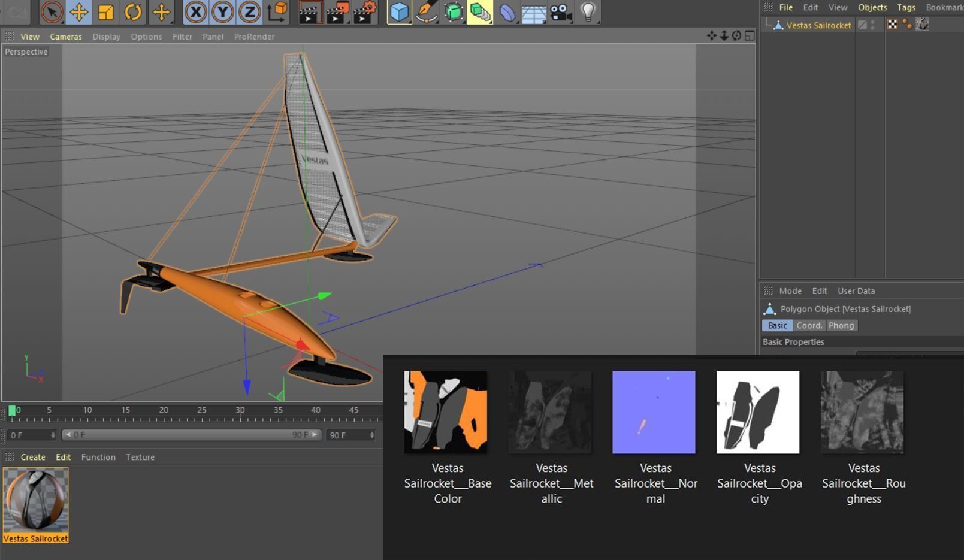964x560 pixels.
Task: Click the viewport pan camera icon
Action: [x=711, y=36]
